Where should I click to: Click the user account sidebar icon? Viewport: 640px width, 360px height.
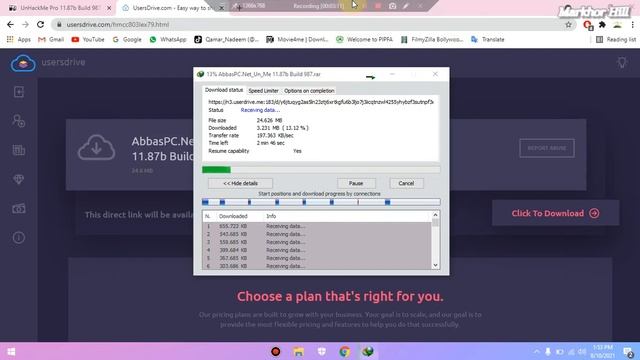pyautogui.click(x=19, y=121)
